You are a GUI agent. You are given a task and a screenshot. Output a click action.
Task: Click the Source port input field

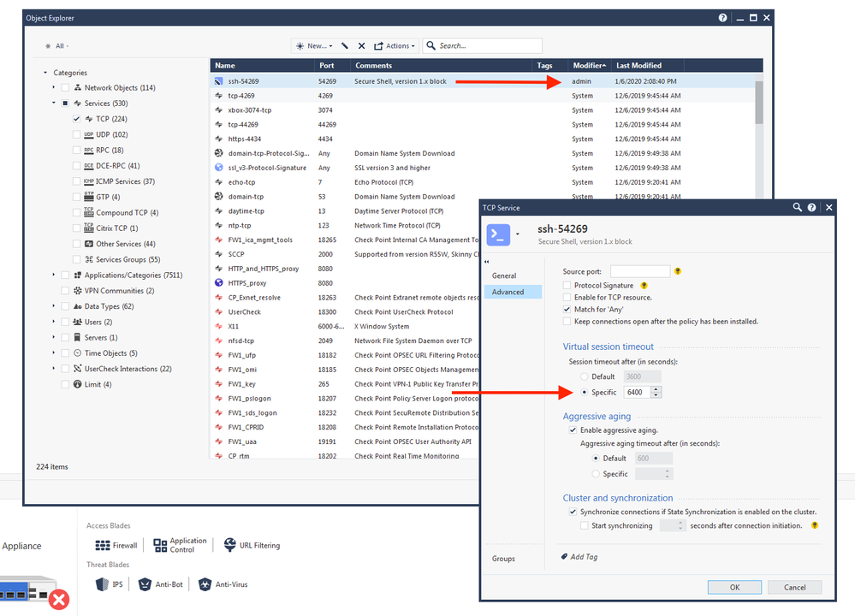coord(640,271)
